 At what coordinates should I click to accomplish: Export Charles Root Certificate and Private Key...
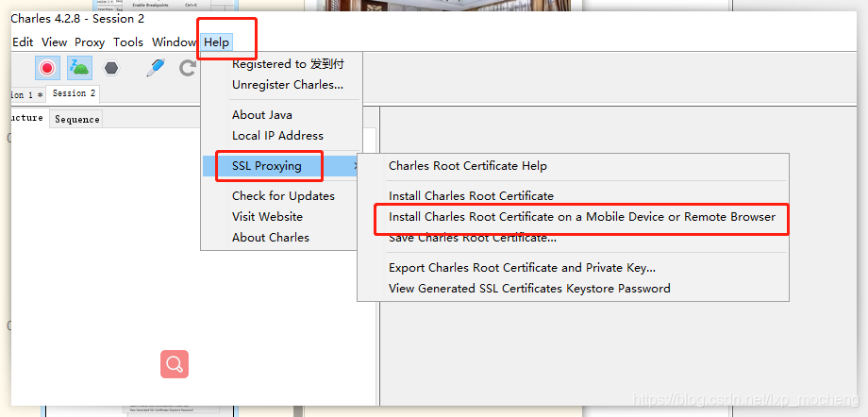pos(573,268)
